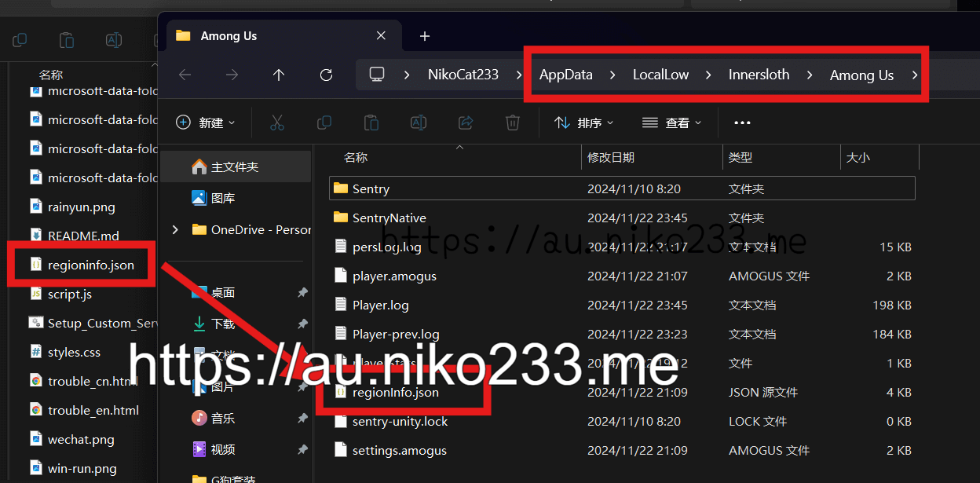Click the Back navigation arrow
Viewport: 980px width, 483px height.
point(185,75)
